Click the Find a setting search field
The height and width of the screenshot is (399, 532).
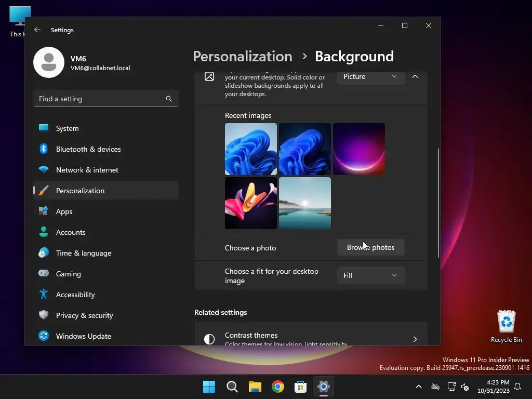106,99
